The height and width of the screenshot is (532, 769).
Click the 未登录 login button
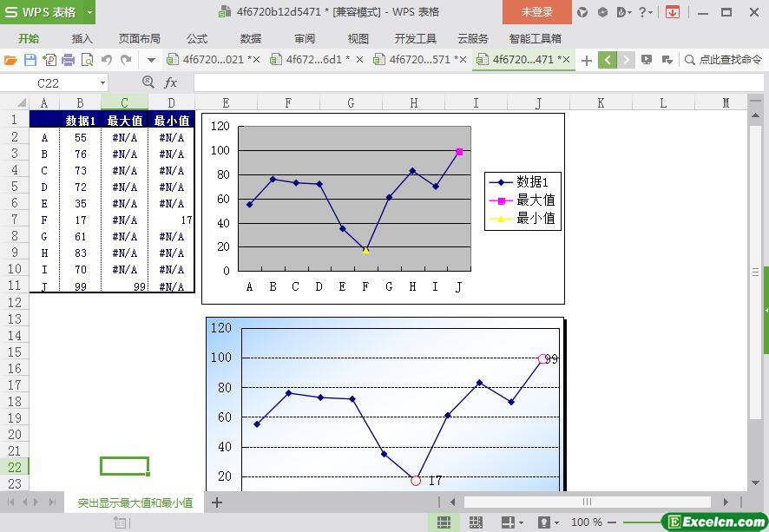[537, 12]
